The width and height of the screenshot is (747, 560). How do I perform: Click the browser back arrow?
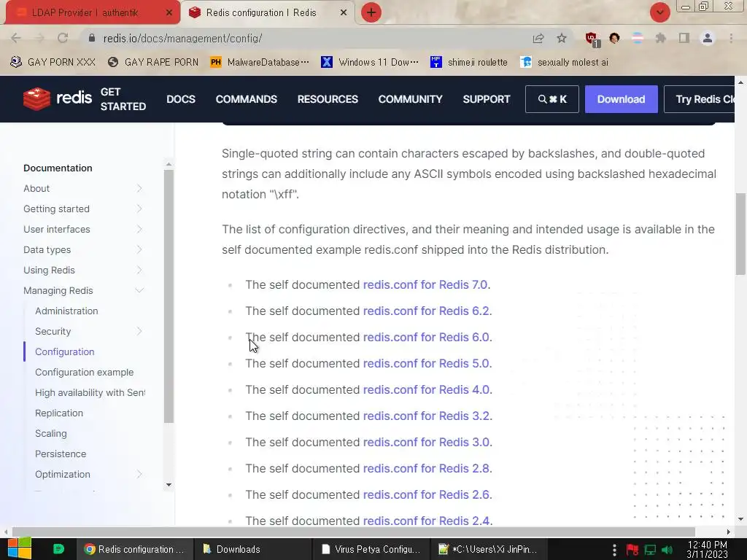coord(16,38)
